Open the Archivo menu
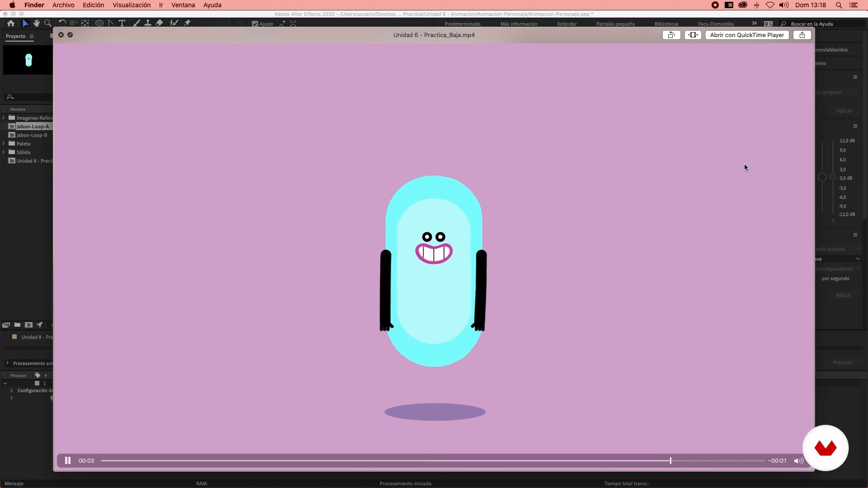 [x=63, y=5]
